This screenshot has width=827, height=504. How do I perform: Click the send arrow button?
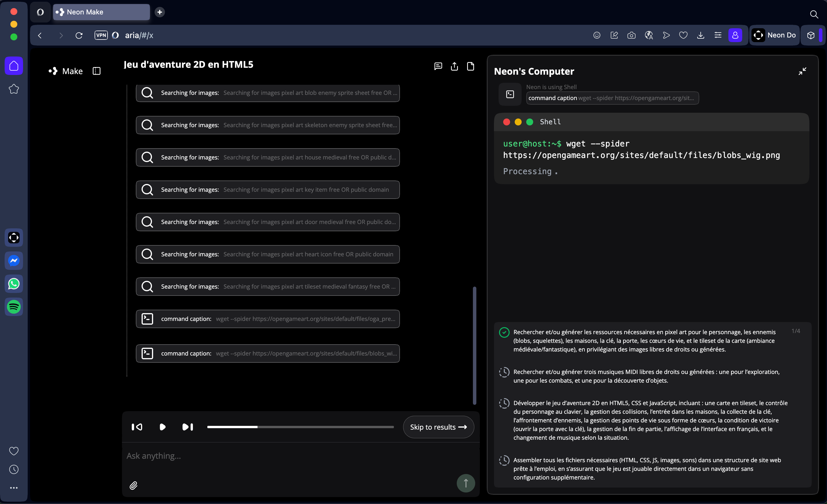pos(465,483)
